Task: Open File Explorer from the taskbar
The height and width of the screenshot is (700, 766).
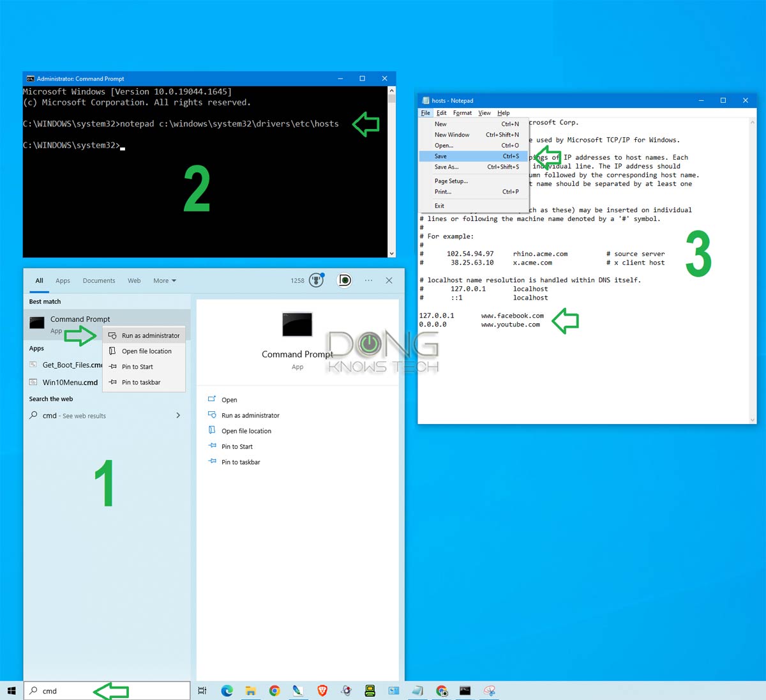Action: [251, 690]
